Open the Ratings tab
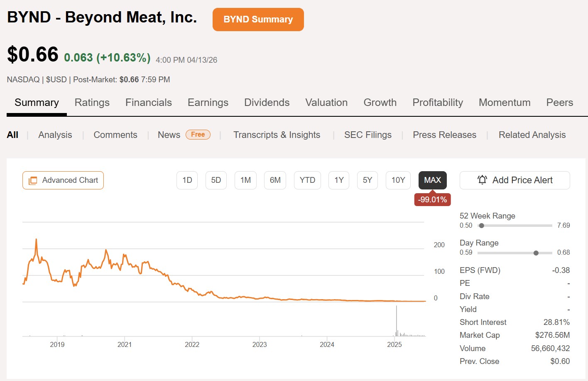588x381 pixels. (x=92, y=103)
